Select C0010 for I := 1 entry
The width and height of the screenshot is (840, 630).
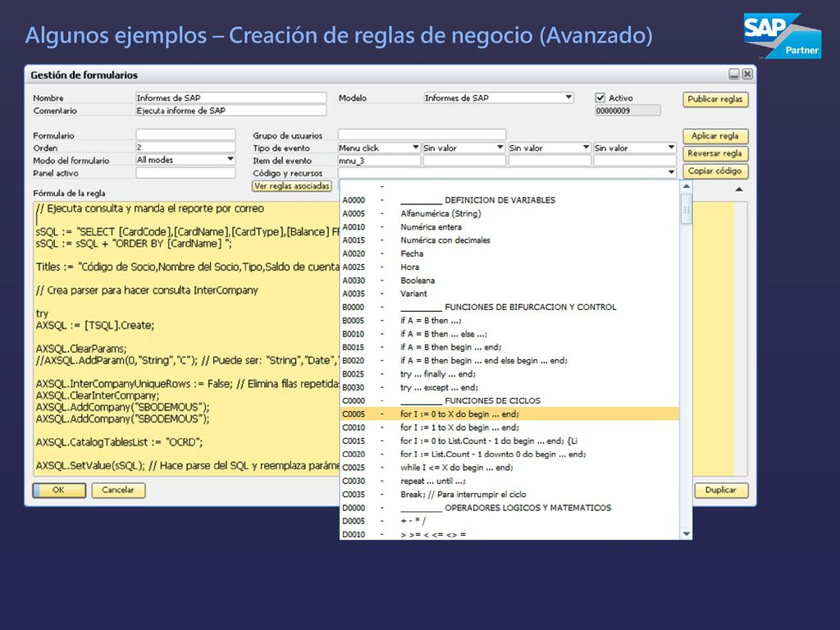509,427
